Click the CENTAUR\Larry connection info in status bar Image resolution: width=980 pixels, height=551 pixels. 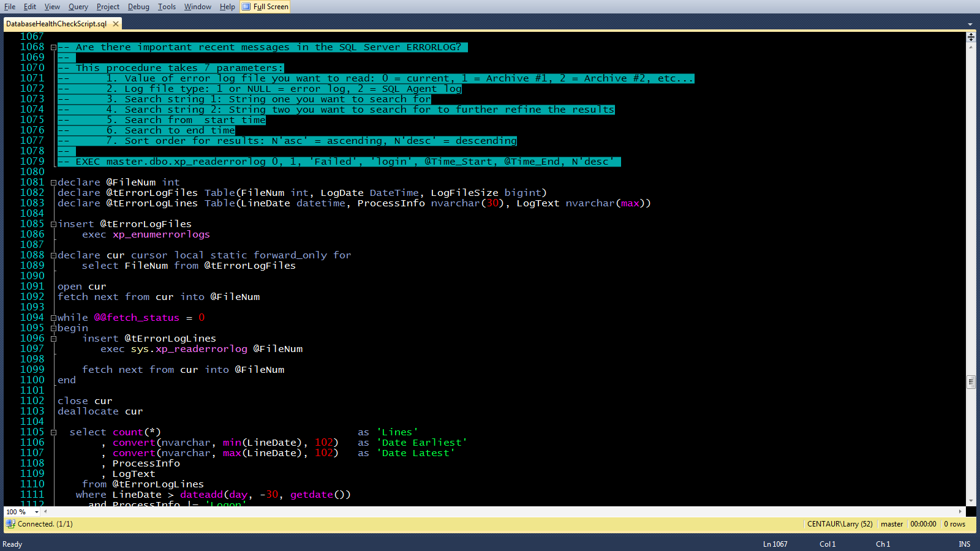(x=840, y=524)
